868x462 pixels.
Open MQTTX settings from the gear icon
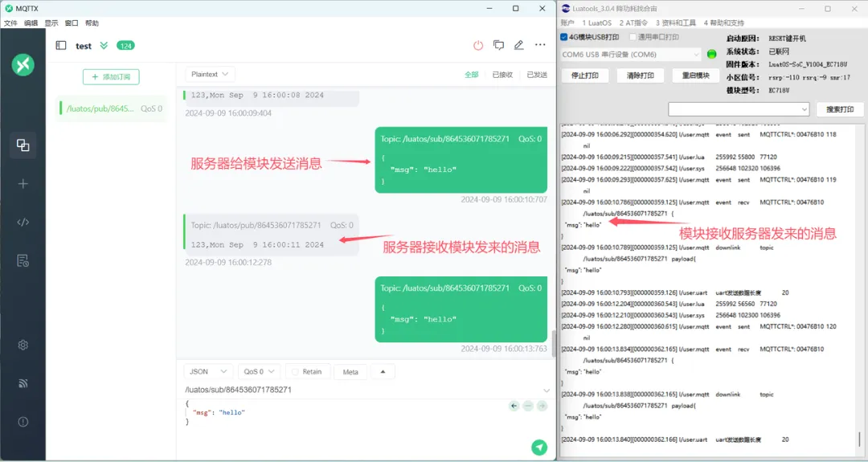[23, 345]
